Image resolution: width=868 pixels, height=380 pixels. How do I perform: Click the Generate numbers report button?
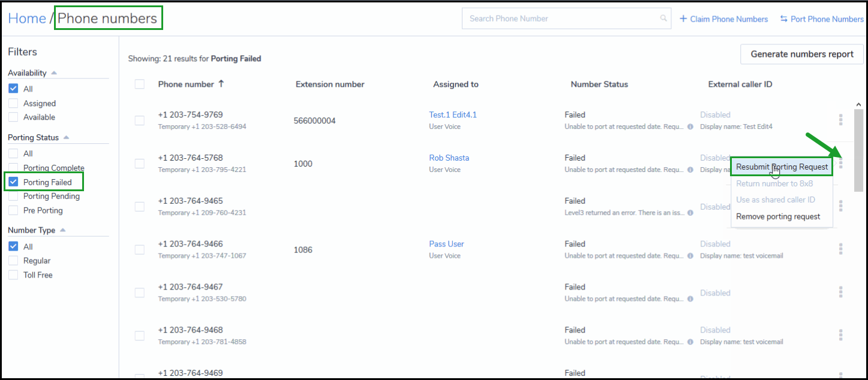802,54
